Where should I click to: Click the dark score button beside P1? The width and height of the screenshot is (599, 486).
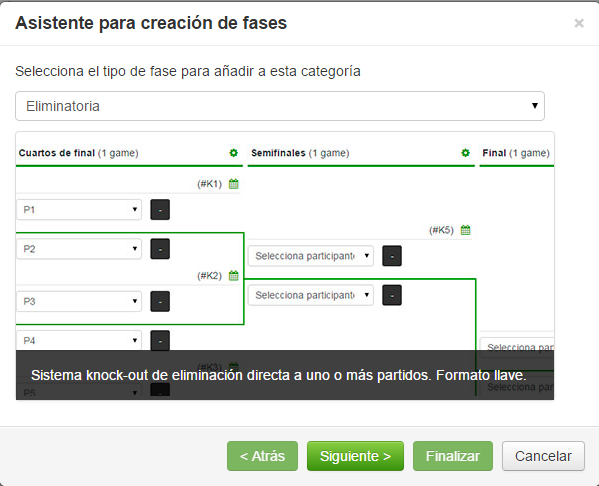pyautogui.click(x=160, y=209)
